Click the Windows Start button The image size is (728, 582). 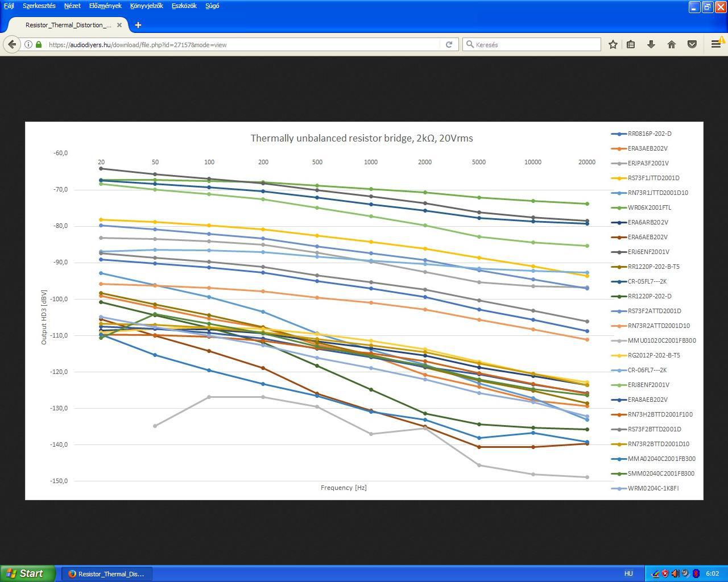28,573
